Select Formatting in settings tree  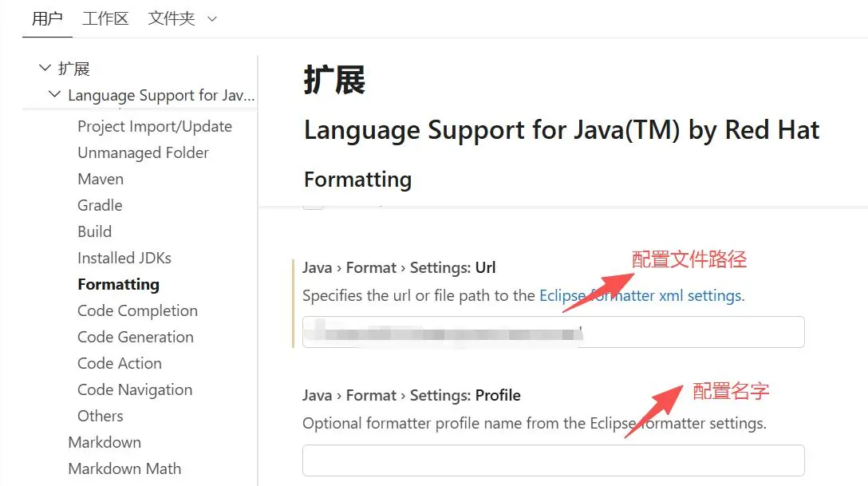118,285
